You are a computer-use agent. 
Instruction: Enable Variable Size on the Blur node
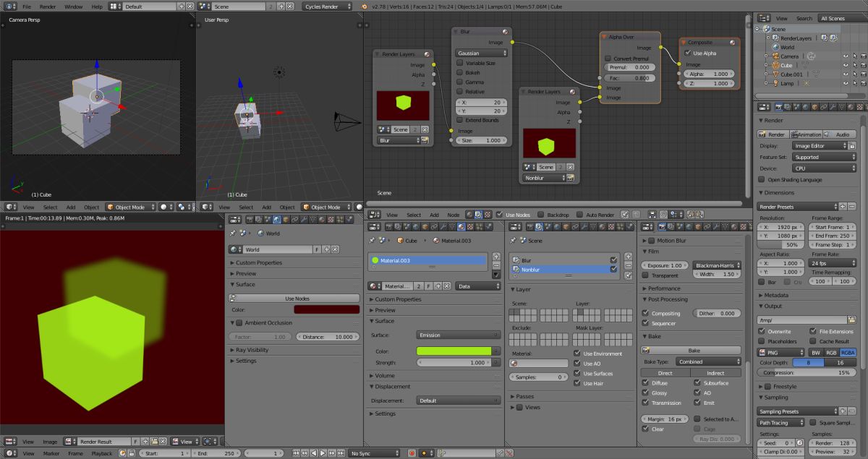(x=460, y=63)
